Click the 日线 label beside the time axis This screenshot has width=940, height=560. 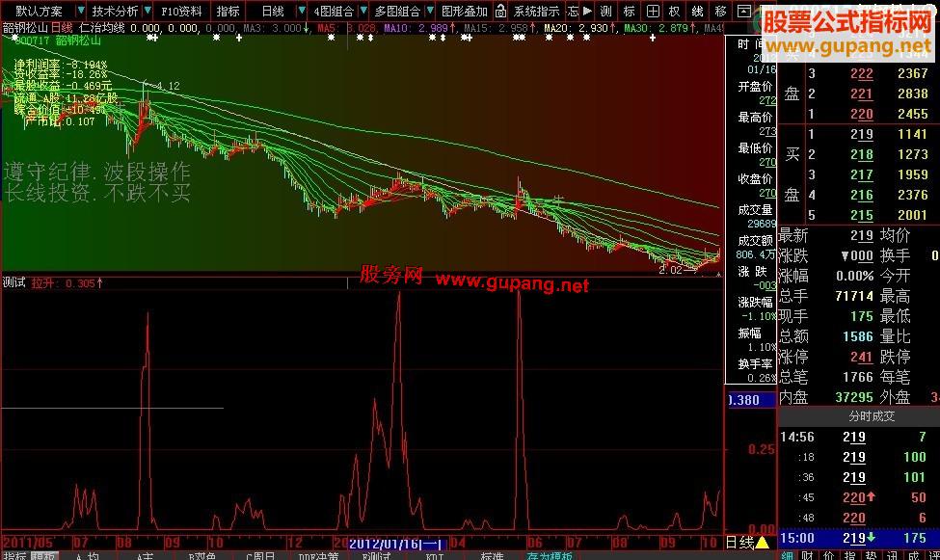739,543
